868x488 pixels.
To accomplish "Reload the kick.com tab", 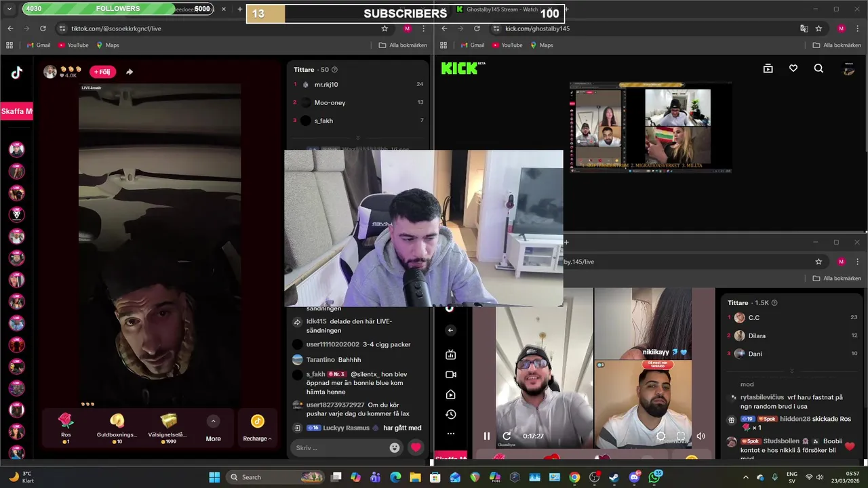I will pos(477,28).
